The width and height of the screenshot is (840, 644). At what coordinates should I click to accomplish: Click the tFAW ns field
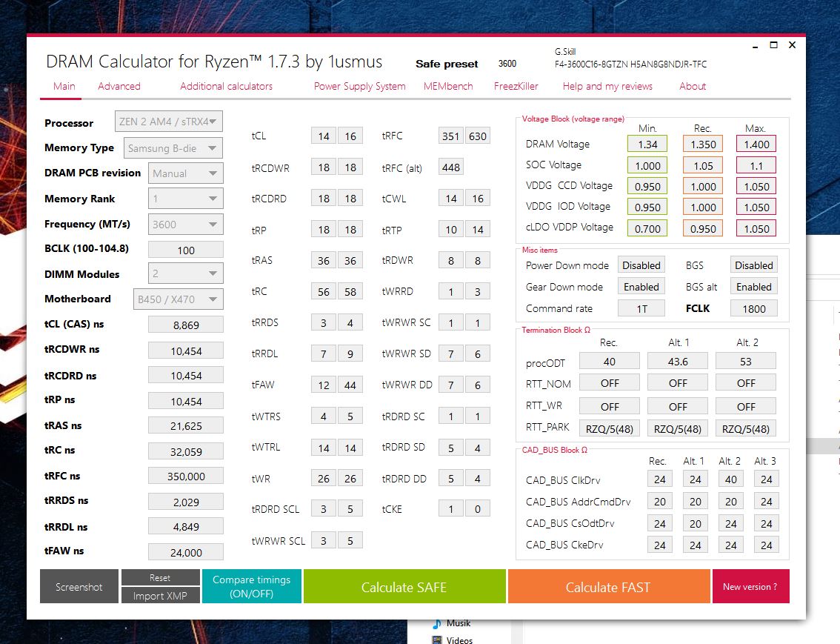(x=185, y=552)
